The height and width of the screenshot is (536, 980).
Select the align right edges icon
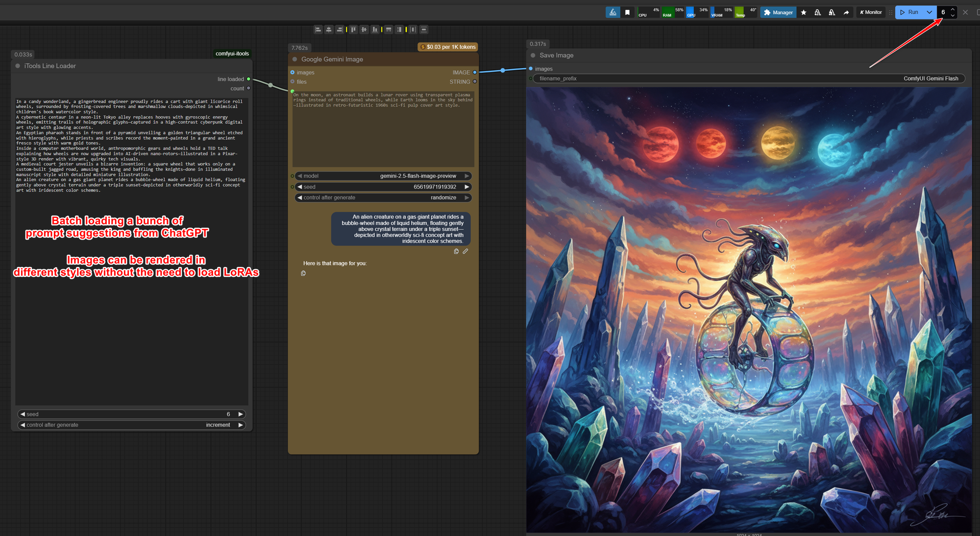tap(340, 29)
